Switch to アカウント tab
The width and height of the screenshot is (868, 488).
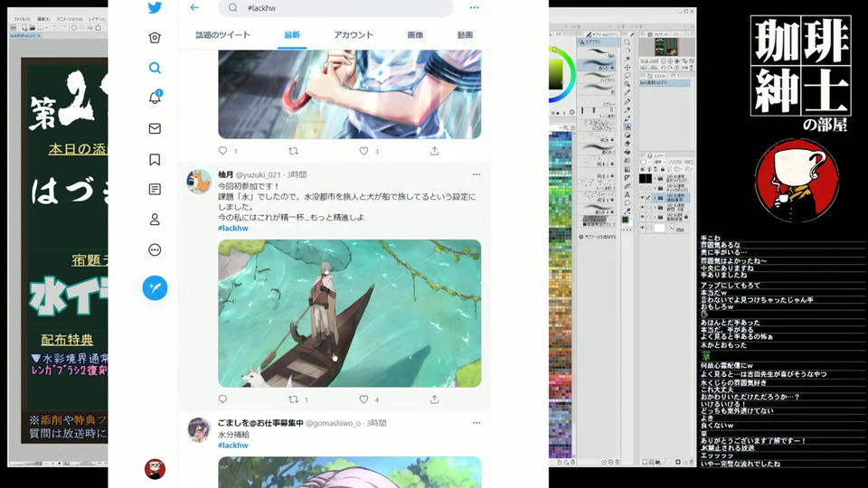point(354,35)
